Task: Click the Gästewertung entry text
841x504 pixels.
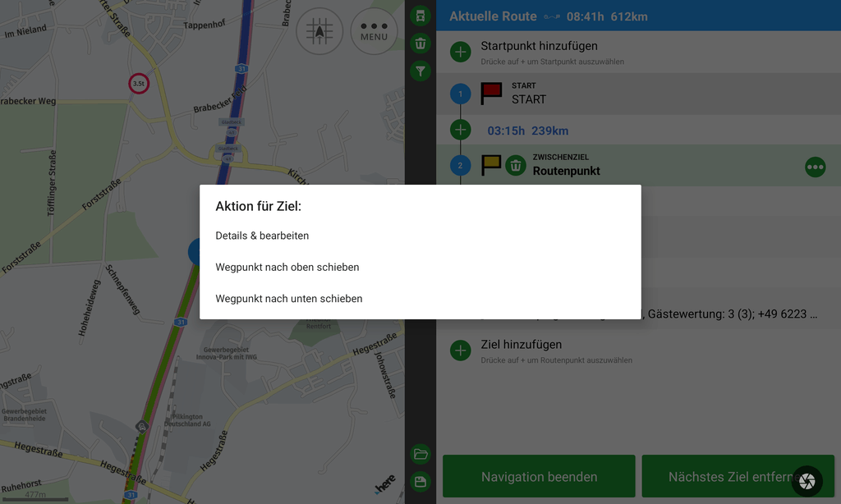Action: point(732,314)
